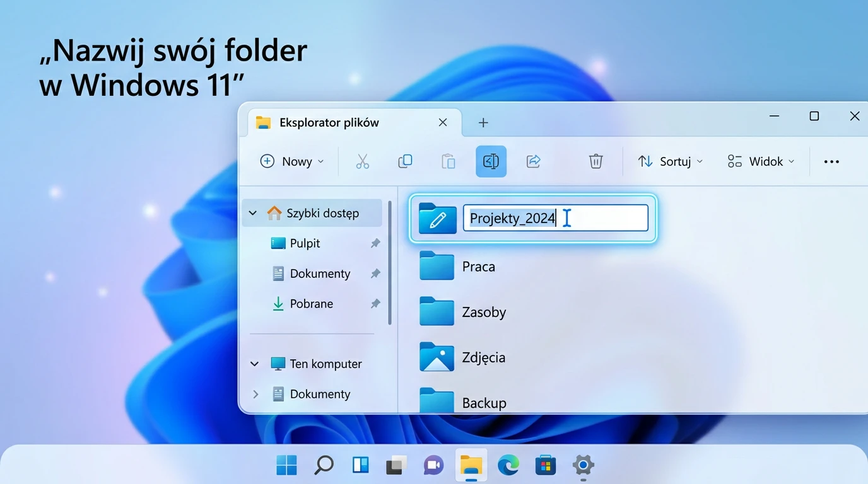The height and width of the screenshot is (484, 868).
Task: Click the highlighted Rename icon
Action: 491,161
